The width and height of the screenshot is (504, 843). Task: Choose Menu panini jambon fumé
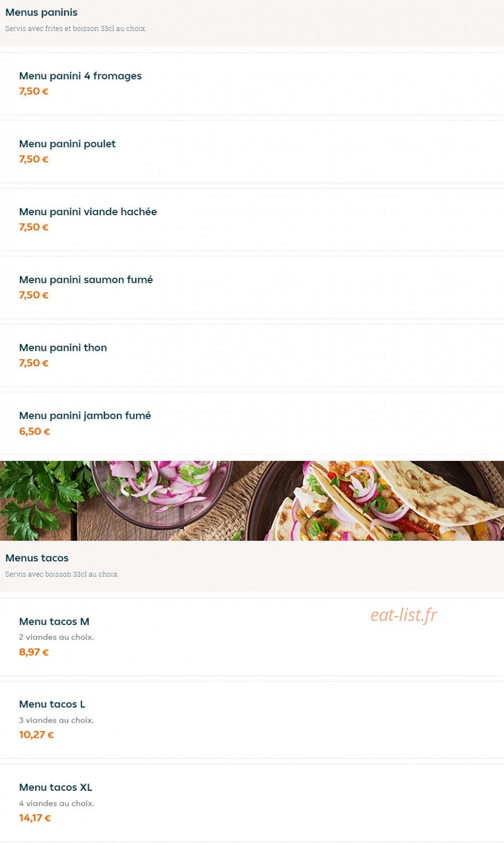click(x=252, y=424)
